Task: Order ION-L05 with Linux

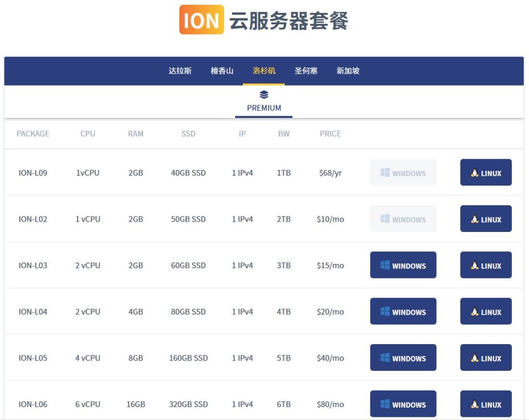Action: pyautogui.click(x=486, y=357)
